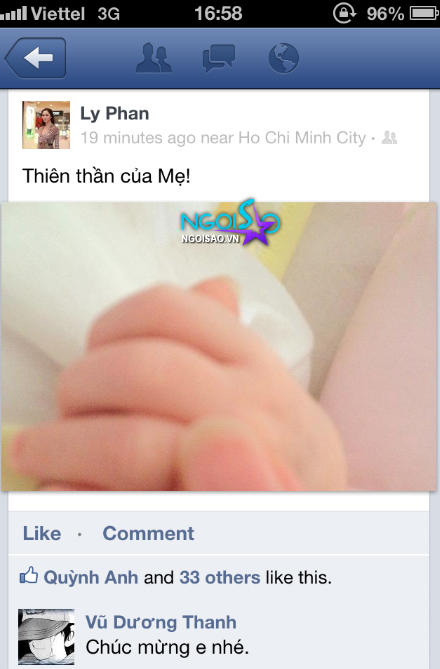Open the baby hand photo

[219, 346]
